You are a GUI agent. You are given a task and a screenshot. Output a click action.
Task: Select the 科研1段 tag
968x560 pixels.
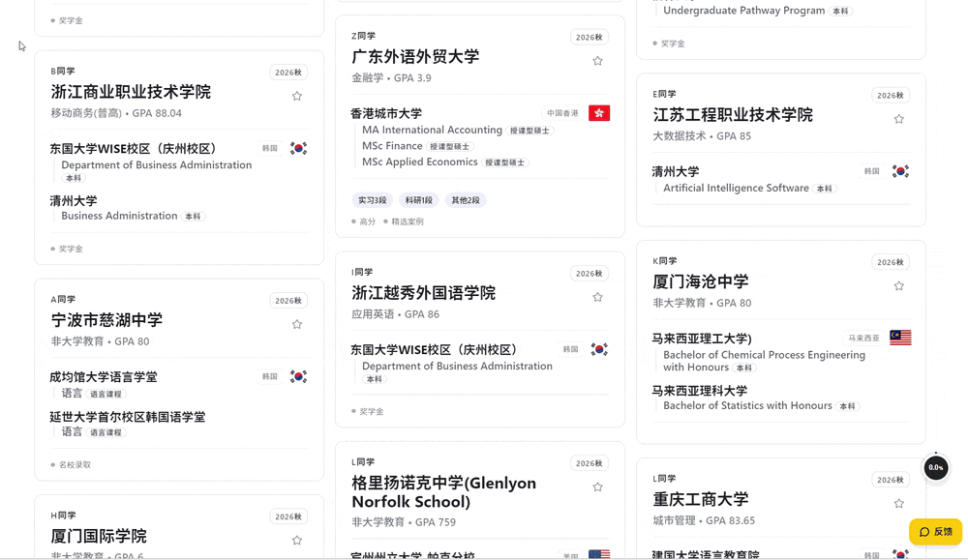tap(418, 200)
